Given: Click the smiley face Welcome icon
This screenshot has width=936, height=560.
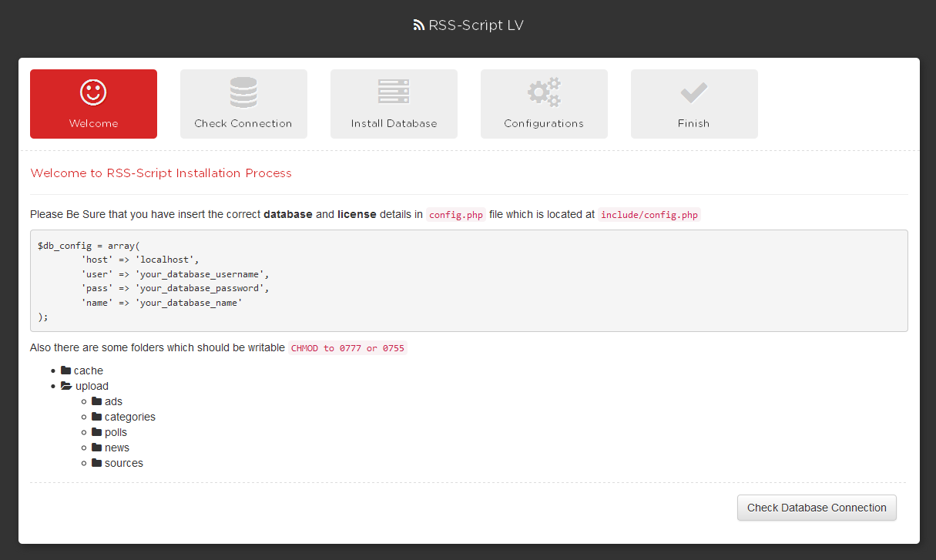Looking at the screenshot, I should coord(93,92).
